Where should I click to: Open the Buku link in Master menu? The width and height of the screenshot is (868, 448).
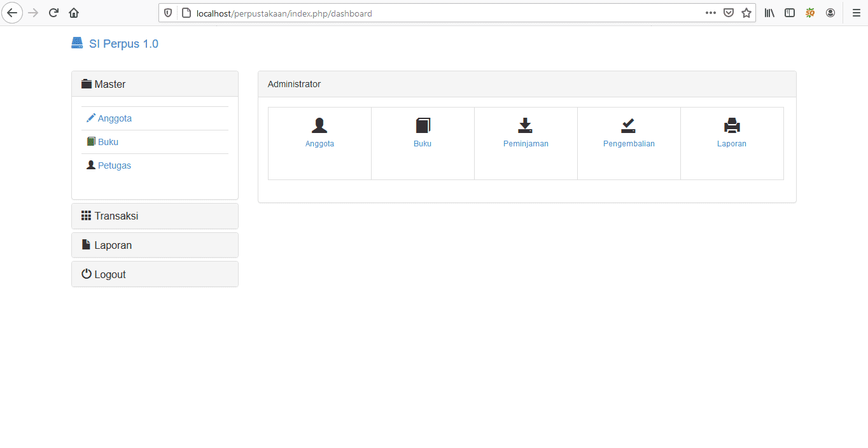pos(108,142)
